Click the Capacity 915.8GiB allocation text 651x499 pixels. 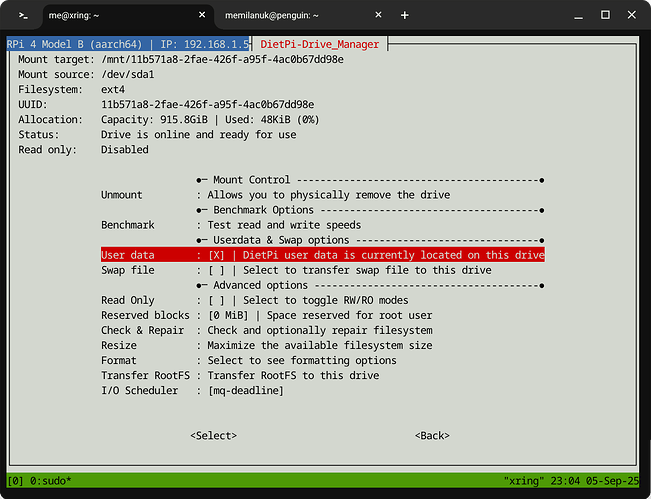click(x=154, y=120)
